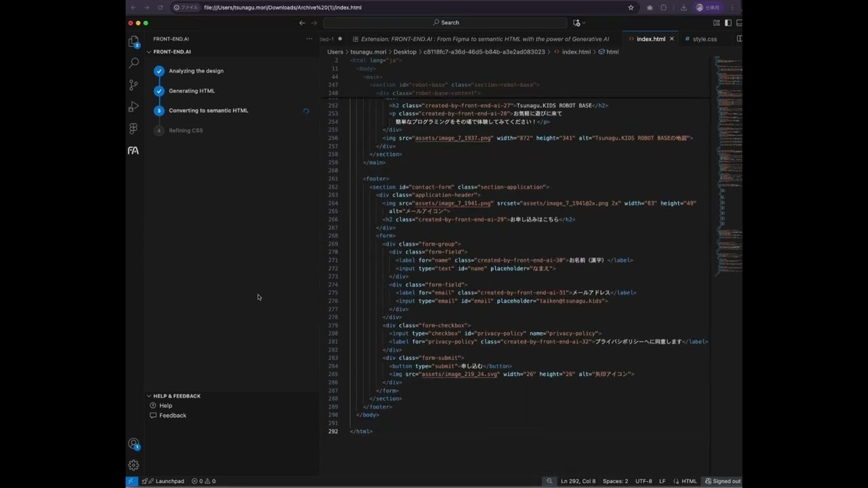Collapse the FRONT-END.AI section header
868x488 pixels.
coord(172,52)
